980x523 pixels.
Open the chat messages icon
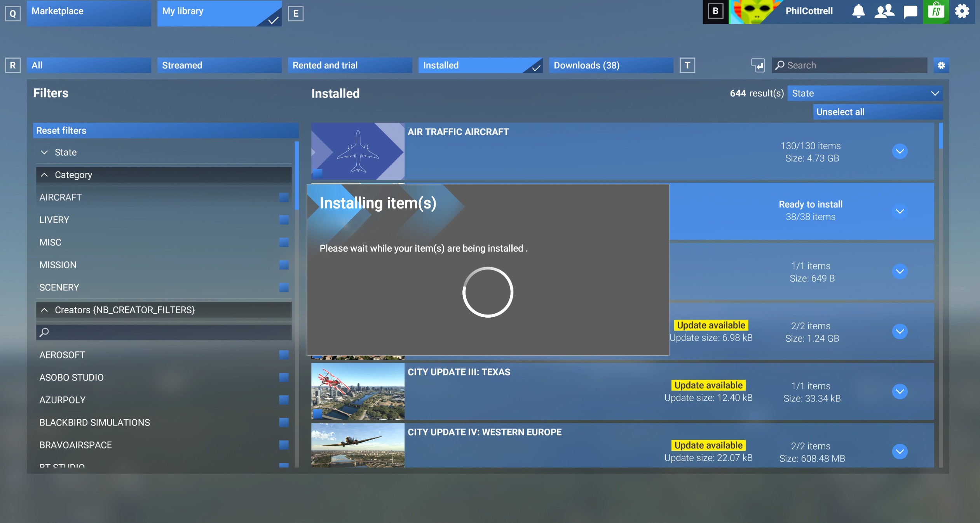(x=910, y=12)
